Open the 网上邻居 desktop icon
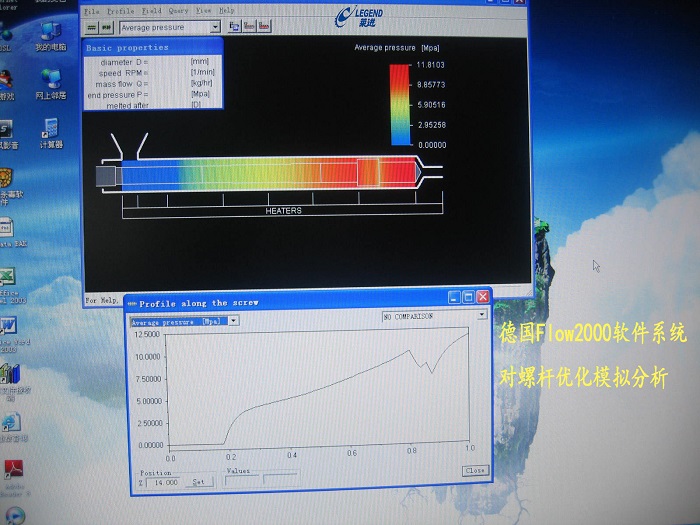This screenshot has width=700, height=525. coord(50,84)
